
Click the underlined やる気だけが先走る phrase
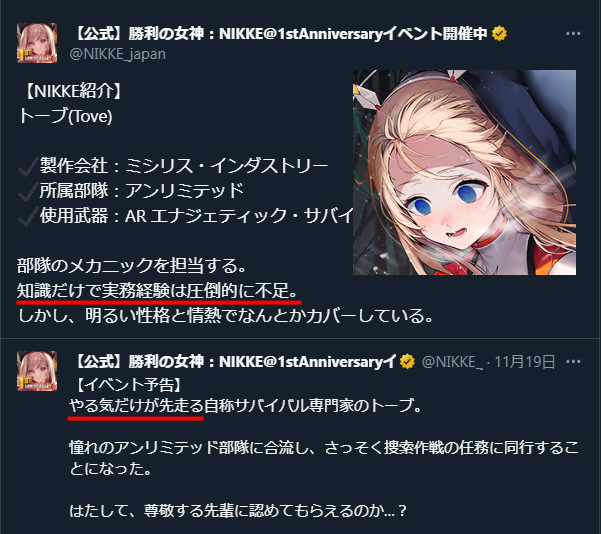click(x=136, y=406)
